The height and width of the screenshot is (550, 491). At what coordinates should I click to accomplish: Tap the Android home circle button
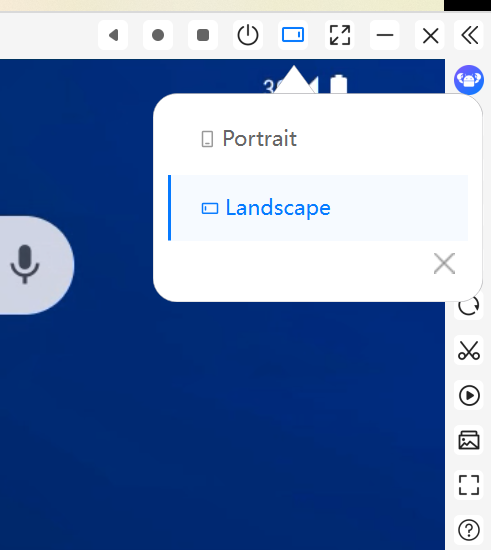[158, 35]
